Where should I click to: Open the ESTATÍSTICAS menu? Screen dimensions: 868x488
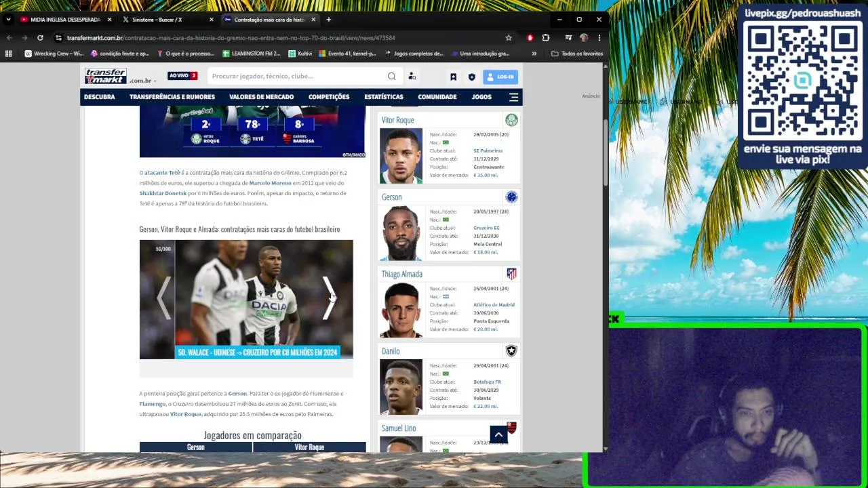coord(384,97)
